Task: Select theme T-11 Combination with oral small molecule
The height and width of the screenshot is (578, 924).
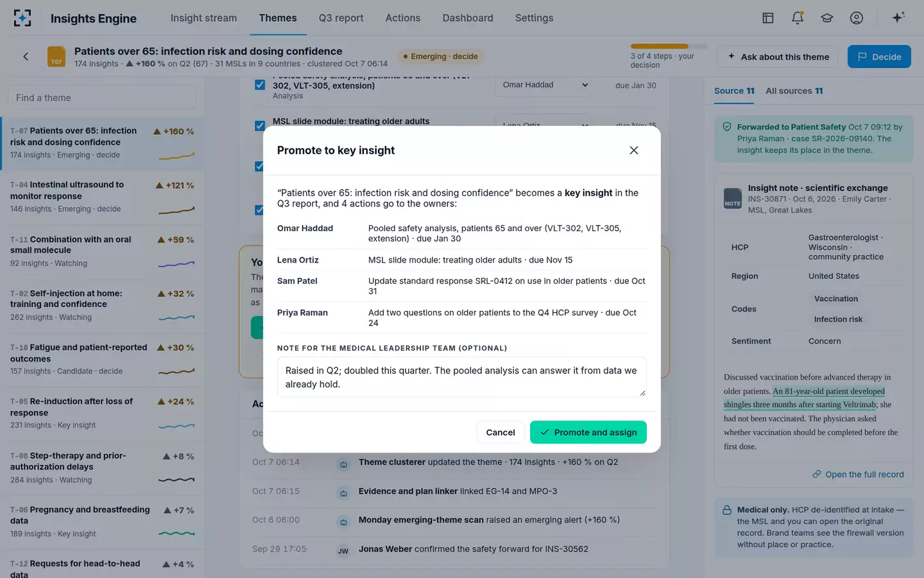Action: point(103,251)
